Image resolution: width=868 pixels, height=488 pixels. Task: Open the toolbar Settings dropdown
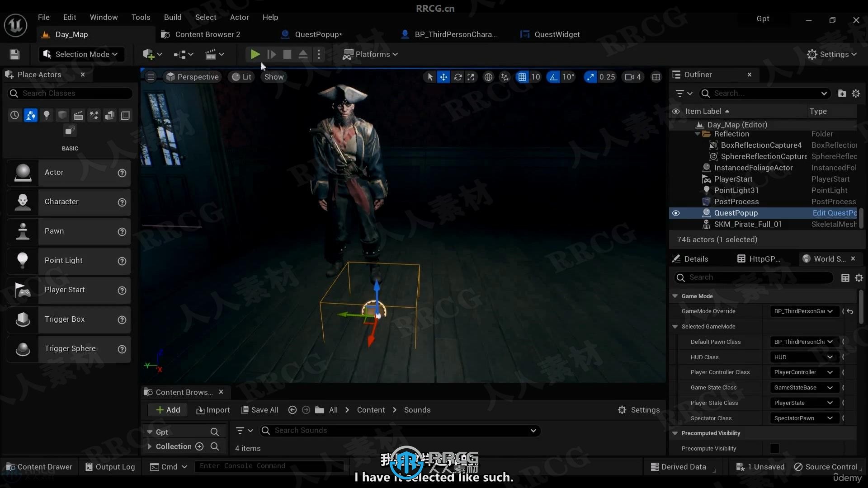[x=832, y=54]
